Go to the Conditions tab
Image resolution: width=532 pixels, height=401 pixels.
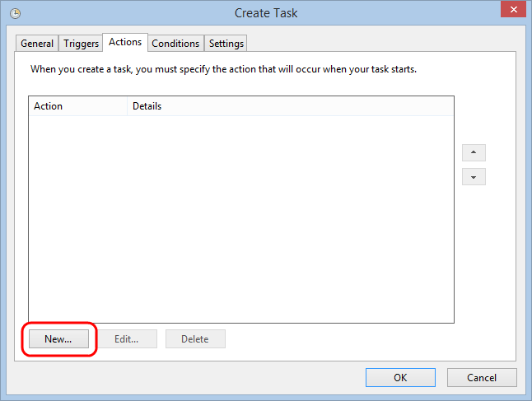click(175, 44)
